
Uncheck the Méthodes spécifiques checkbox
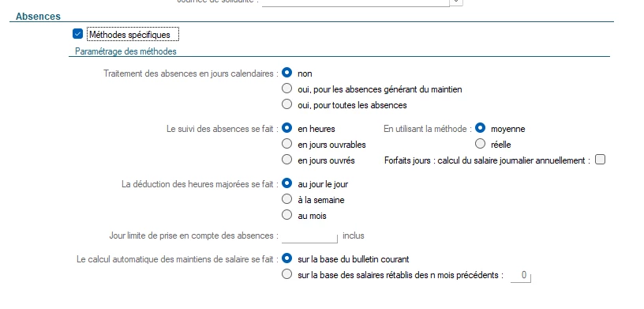point(77,34)
